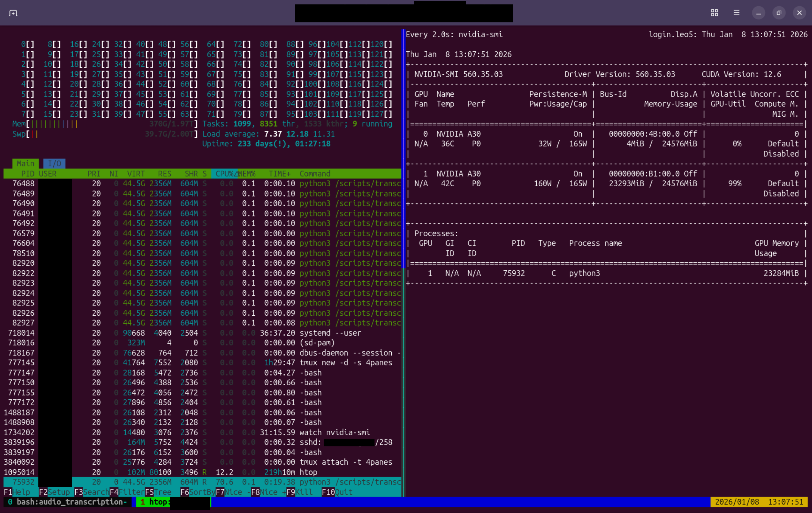Viewport: 812px width, 513px height.
Task: Open the terminal hamburger menu
Action: click(x=737, y=13)
